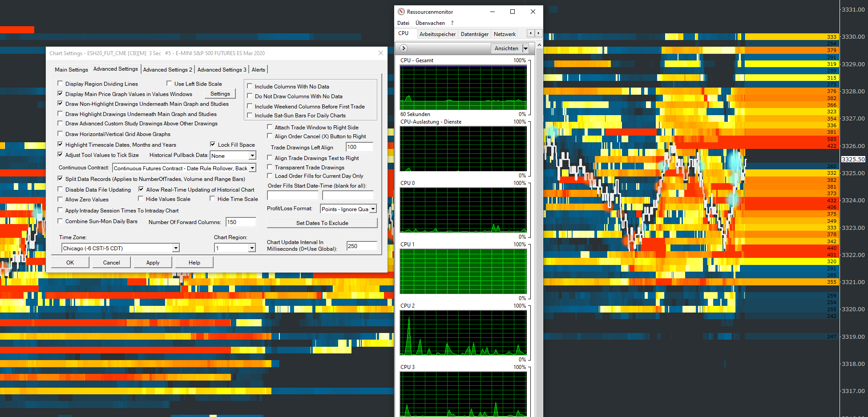
Task: Toggle Split Data Records checkbox
Action: tap(60, 178)
